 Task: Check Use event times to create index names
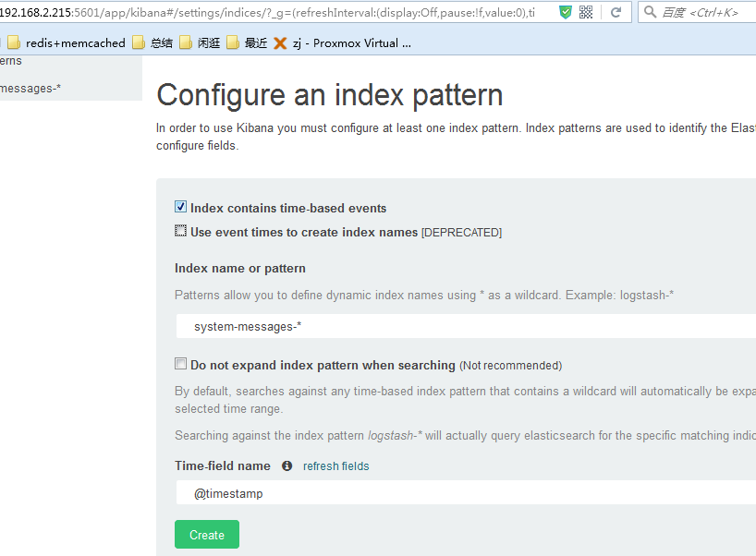pos(180,231)
